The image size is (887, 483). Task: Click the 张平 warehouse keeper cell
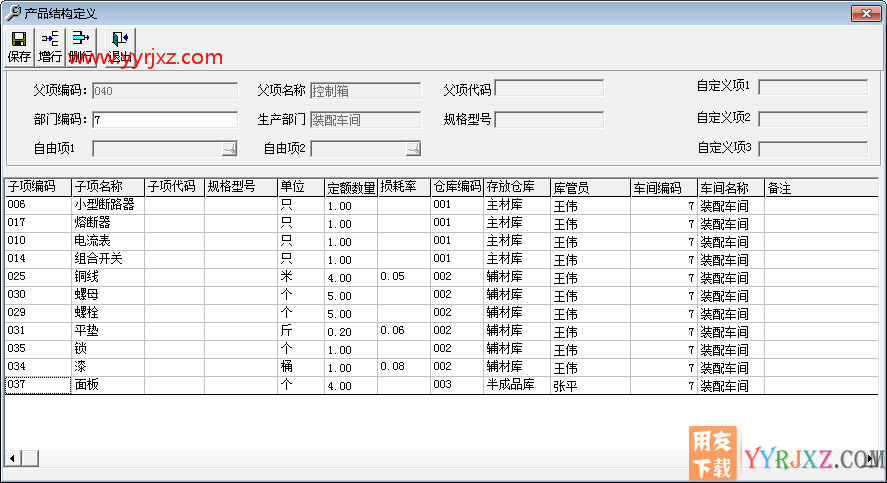[x=589, y=385]
